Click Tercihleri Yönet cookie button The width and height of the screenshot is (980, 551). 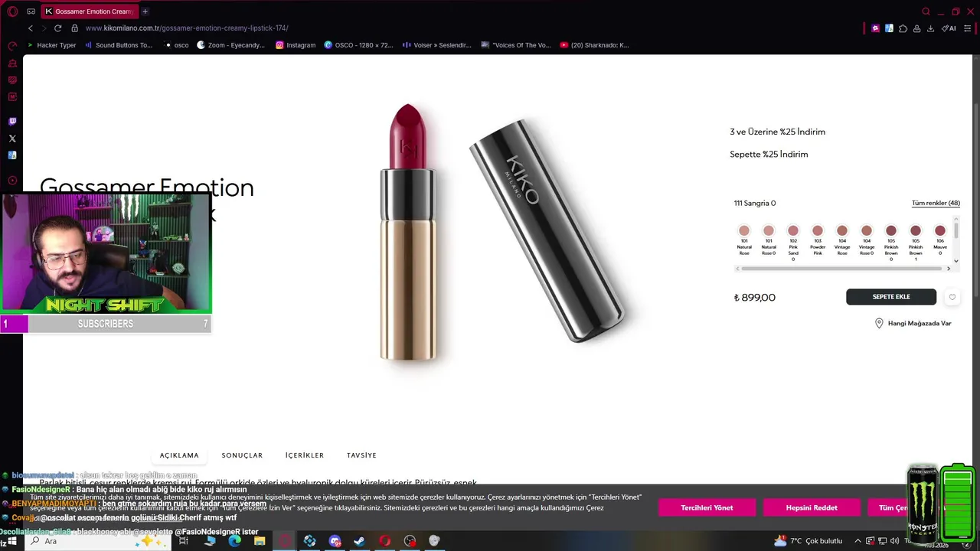[x=707, y=507]
